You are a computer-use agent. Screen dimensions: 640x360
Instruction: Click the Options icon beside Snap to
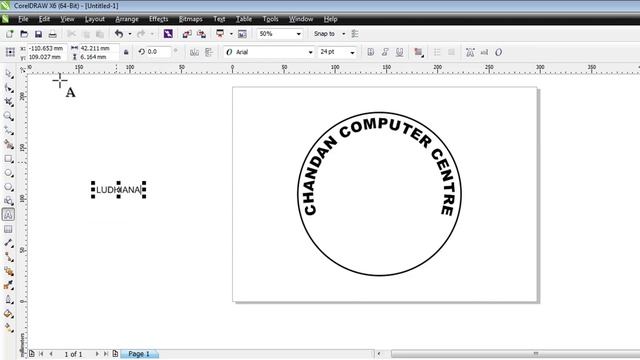[355, 34]
